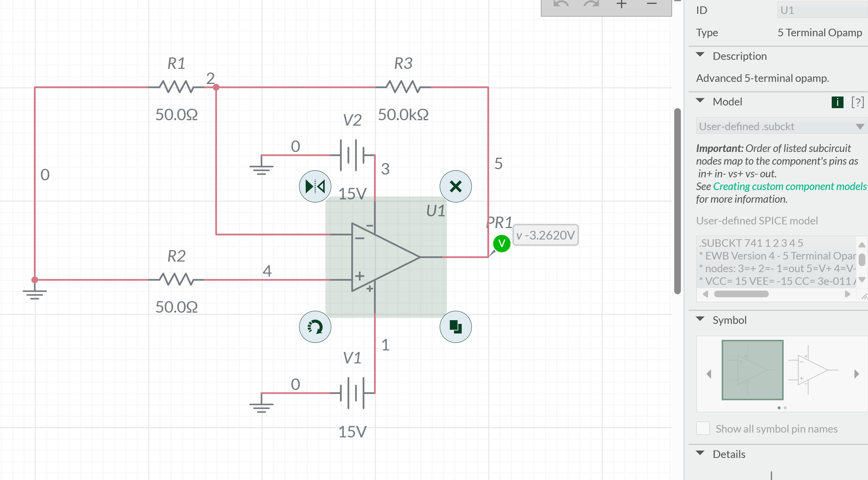This screenshot has height=480, width=868.
Task: Duplicate U1 with the copy icon
Action: (x=455, y=327)
